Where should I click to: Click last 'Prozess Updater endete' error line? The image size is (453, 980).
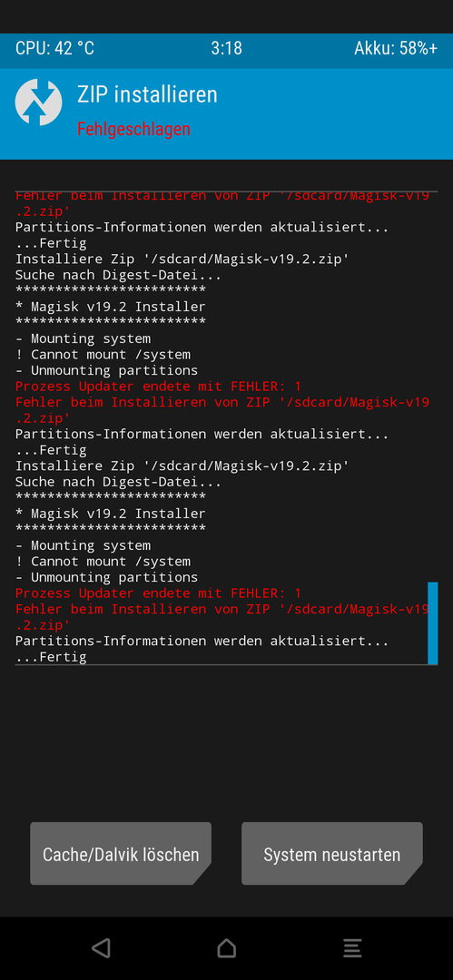tap(158, 593)
